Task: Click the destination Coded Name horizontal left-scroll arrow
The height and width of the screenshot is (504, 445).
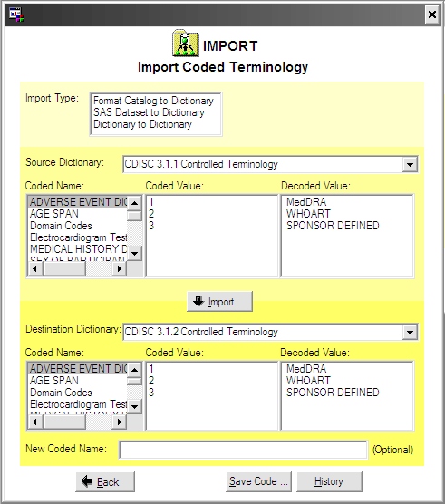Action: coord(35,422)
